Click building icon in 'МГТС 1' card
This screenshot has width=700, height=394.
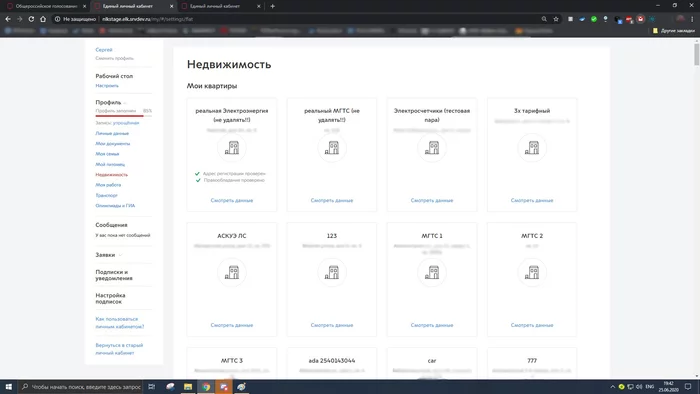coord(432,272)
